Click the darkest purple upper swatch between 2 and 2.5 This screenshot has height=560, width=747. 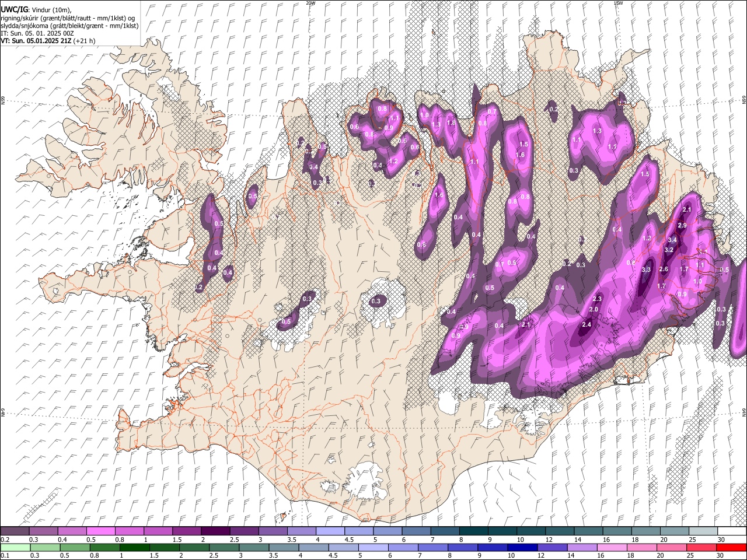coord(215,531)
